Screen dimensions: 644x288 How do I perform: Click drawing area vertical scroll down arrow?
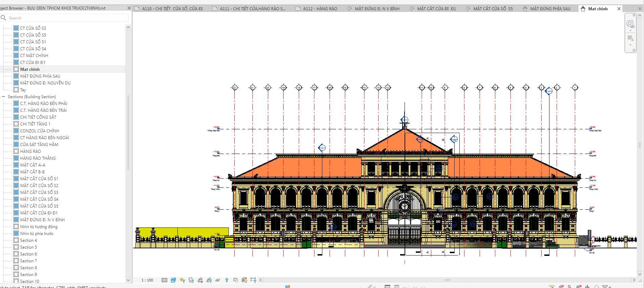(640, 274)
